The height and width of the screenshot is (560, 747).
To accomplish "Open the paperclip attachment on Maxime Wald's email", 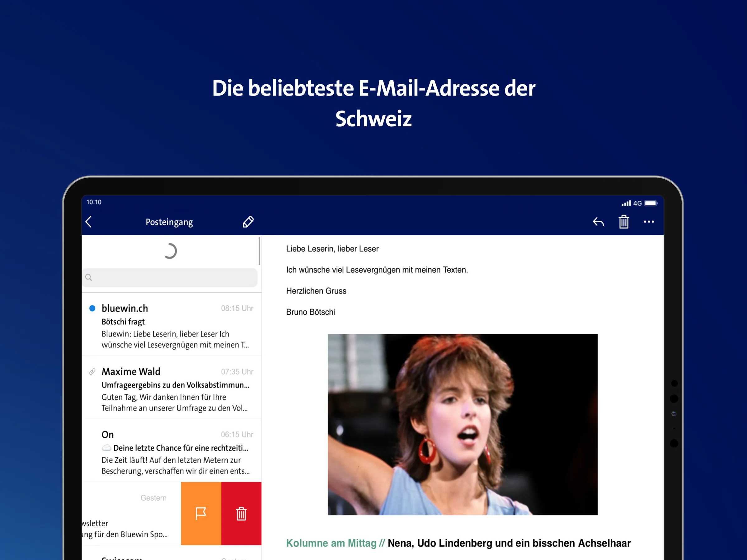I will coord(92,372).
